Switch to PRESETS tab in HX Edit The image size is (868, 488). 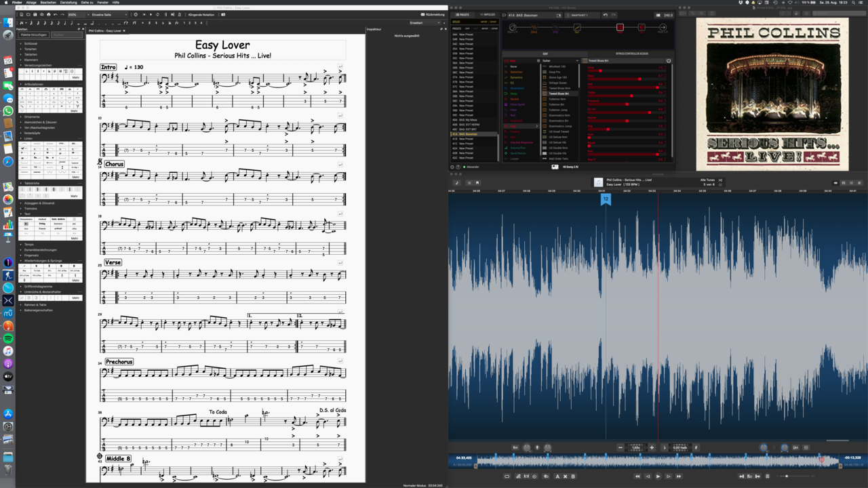(x=463, y=15)
